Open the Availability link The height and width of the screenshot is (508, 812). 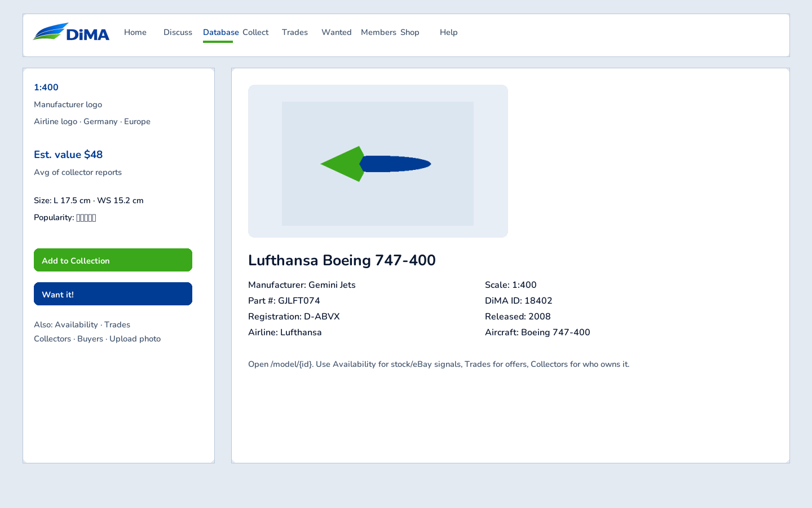pos(76,325)
